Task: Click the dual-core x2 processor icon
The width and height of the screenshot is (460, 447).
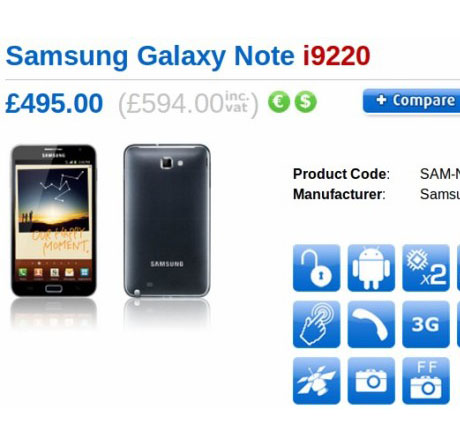Action: pos(426,268)
